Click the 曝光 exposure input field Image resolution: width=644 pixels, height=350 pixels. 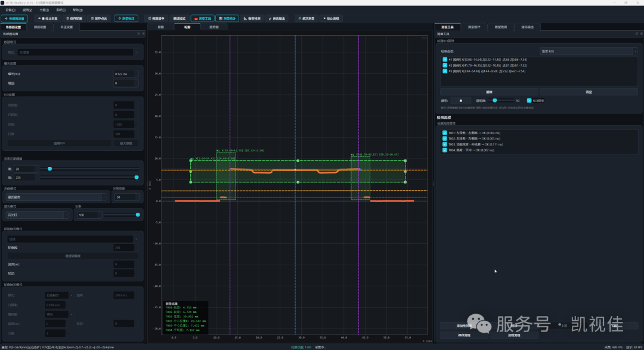click(125, 74)
